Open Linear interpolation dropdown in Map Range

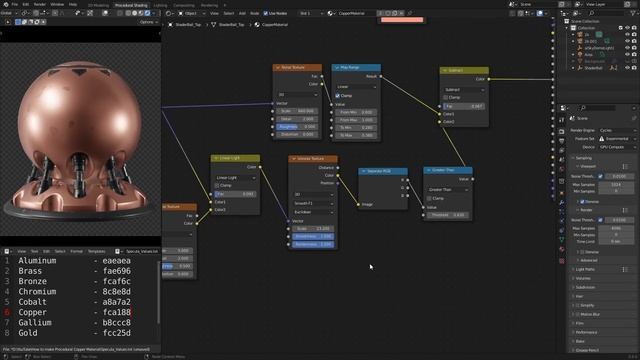click(x=356, y=87)
